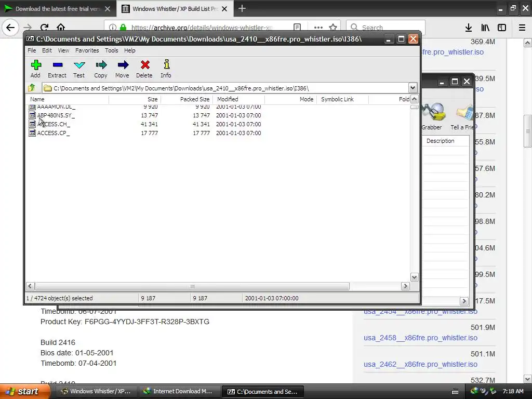Open the Favorites menu in 7-Zip
The width and height of the screenshot is (532, 399).
(87, 50)
